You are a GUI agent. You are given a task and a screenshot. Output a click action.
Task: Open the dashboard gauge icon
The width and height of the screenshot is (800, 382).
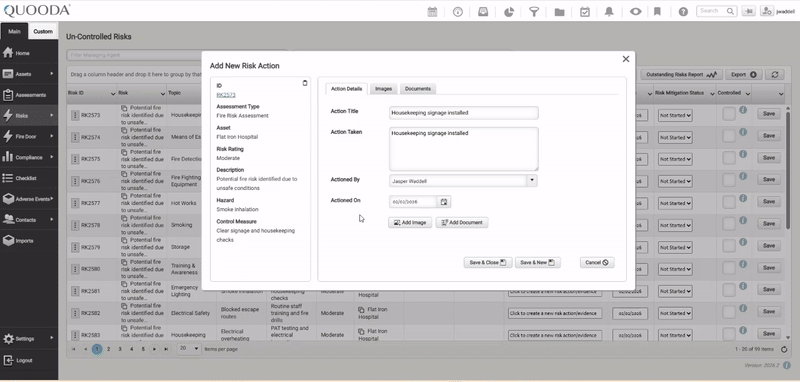point(458,12)
